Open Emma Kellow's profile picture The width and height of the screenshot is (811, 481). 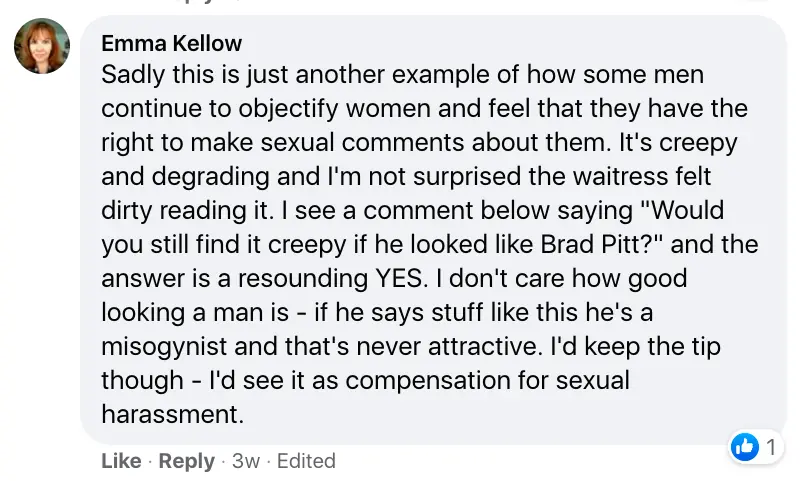coord(42,46)
